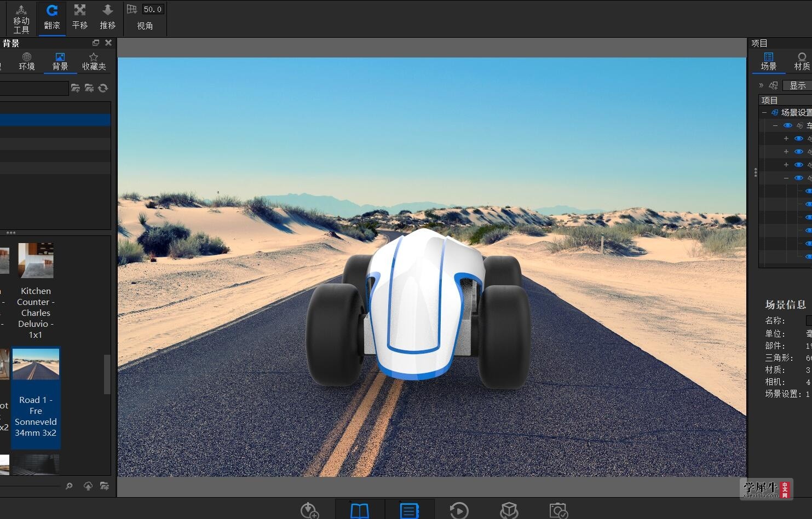Collapse the node directly under 场景设置

tap(775, 125)
